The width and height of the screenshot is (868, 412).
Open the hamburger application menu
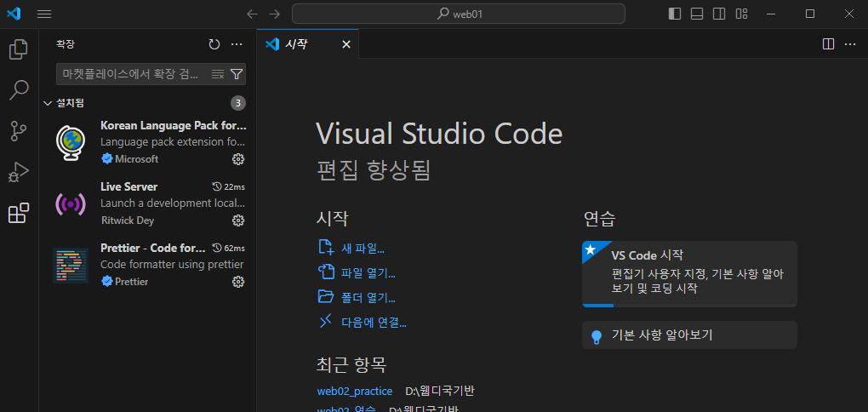[44, 14]
